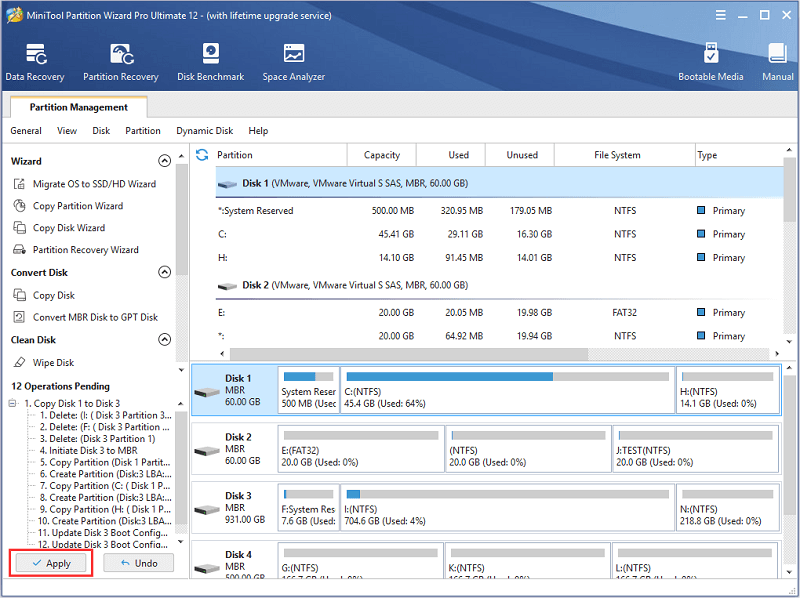This screenshot has height=598, width=800.
Task: Select the H:(NTFS) partition block on Disk 1
Action: pos(728,390)
